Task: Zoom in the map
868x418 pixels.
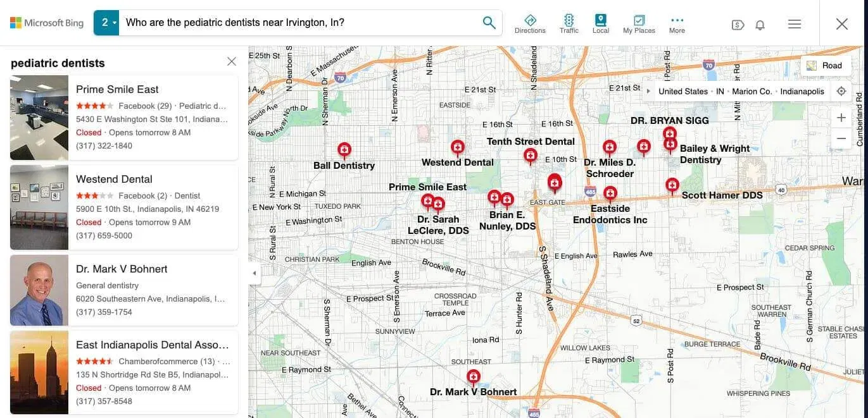Action: [x=841, y=118]
